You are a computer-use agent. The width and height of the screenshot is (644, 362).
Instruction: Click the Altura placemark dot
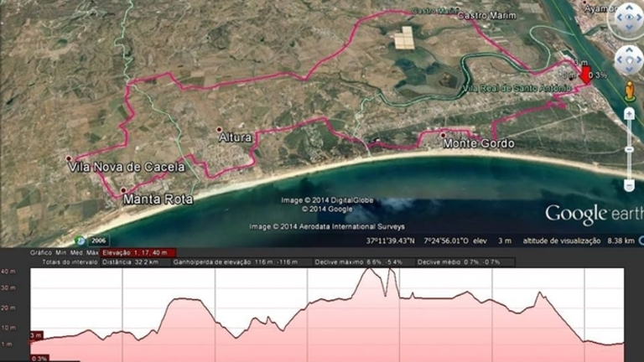pos(219,130)
